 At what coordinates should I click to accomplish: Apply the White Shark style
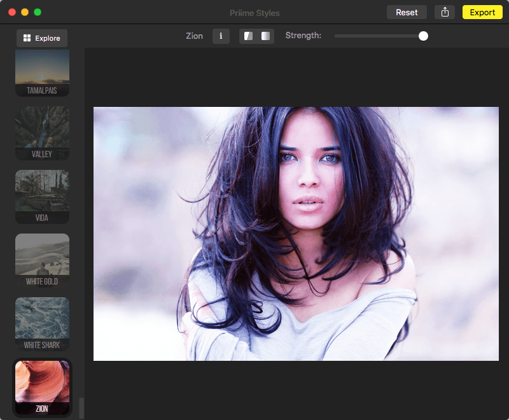42,325
